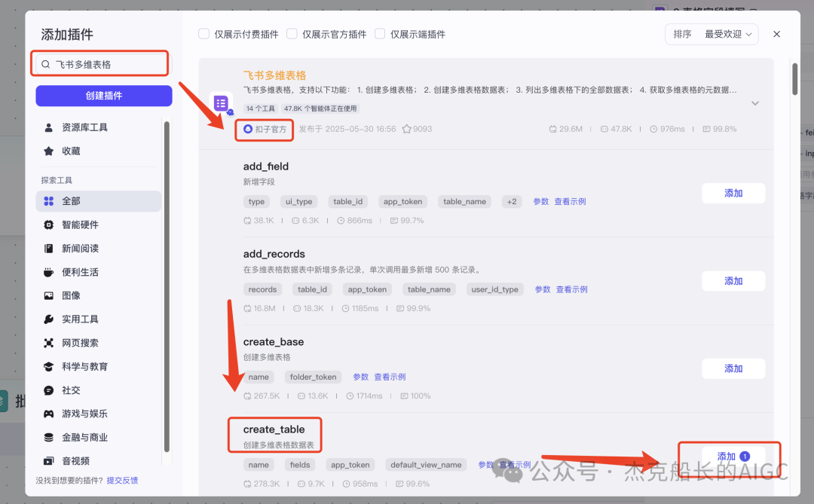Click the 9.7K bots icon under create_table
814x504 pixels.
coord(301,484)
